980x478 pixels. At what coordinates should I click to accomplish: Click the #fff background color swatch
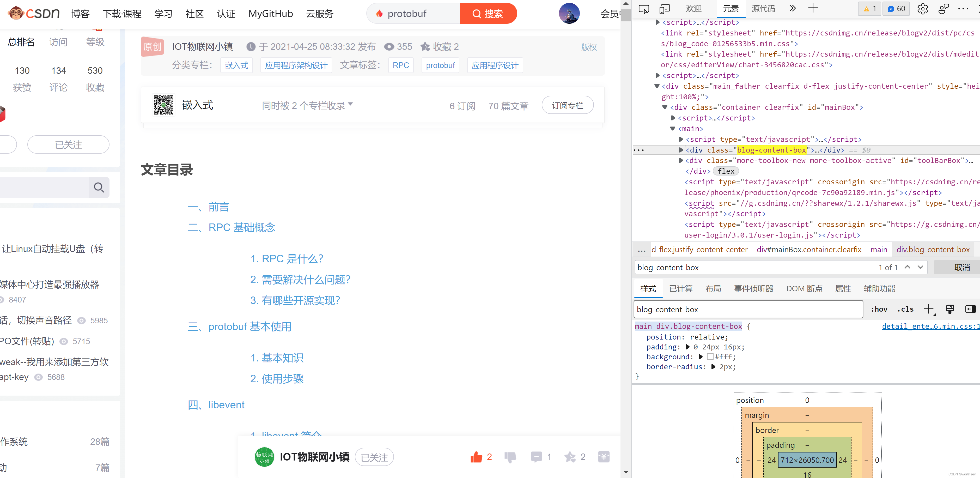point(710,356)
